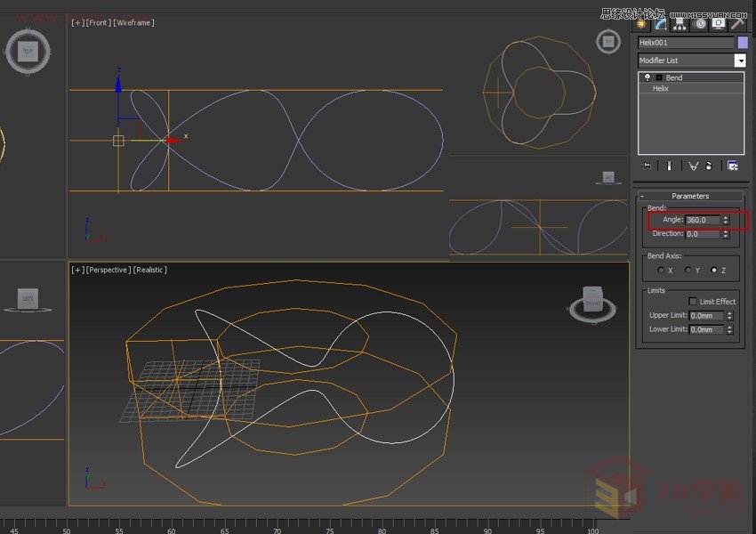This screenshot has height=534, width=756.
Task: Switch to the Hierarchy panel tab
Action: (680, 24)
